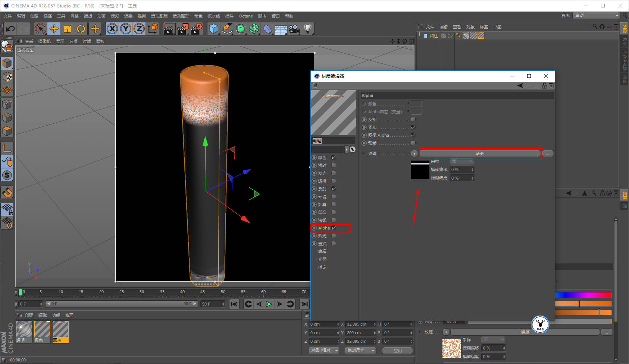Image resolution: width=629 pixels, height=364 pixels.
Task: Jump to the end of the timeline
Action: coord(304,304)
